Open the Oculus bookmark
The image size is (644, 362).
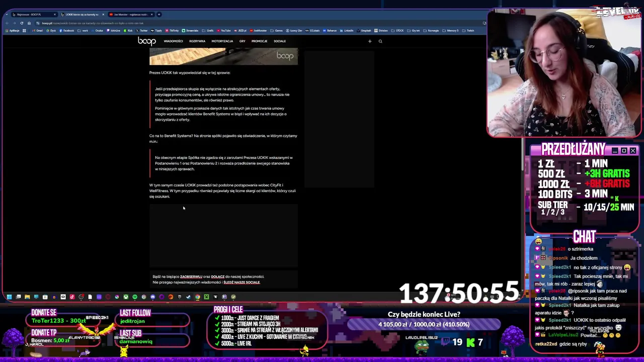pos(97,31)
